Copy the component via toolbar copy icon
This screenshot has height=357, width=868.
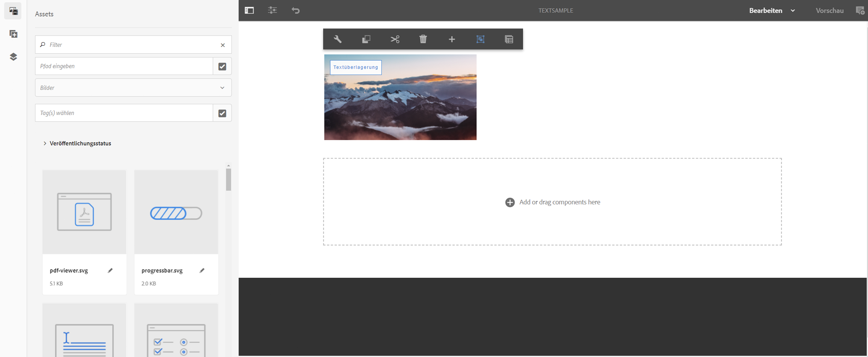pos(366,39)
